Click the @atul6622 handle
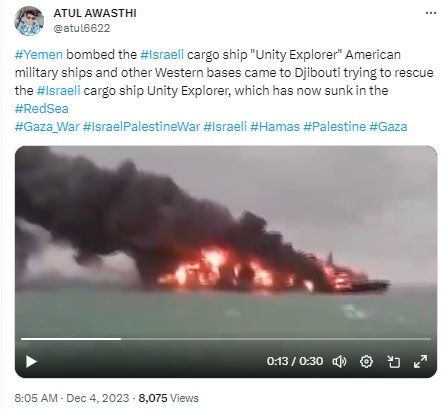The width and height of the screenshot is (445, 409). pyautogui.click(x=82, y=28)
